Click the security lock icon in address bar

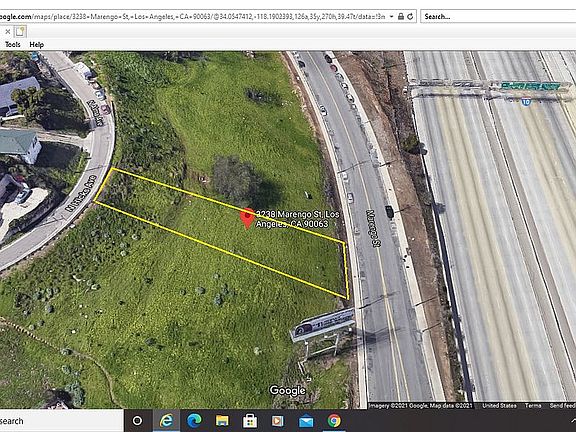point(401,17)
